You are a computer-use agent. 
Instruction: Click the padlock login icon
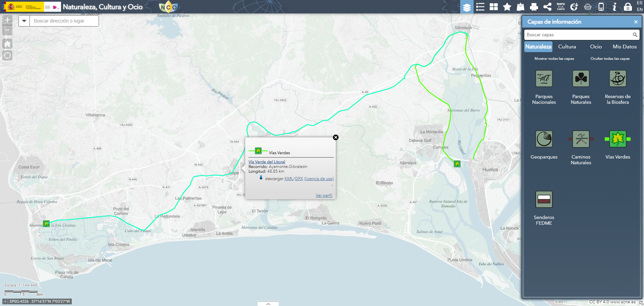(628, 7)
